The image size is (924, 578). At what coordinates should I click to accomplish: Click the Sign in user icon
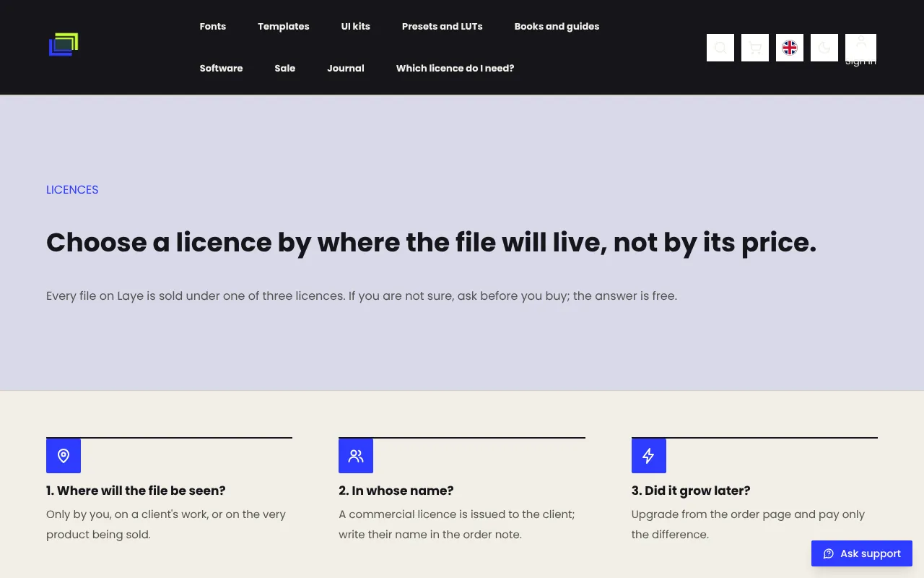pyautogui.click(x=860, y=48)
